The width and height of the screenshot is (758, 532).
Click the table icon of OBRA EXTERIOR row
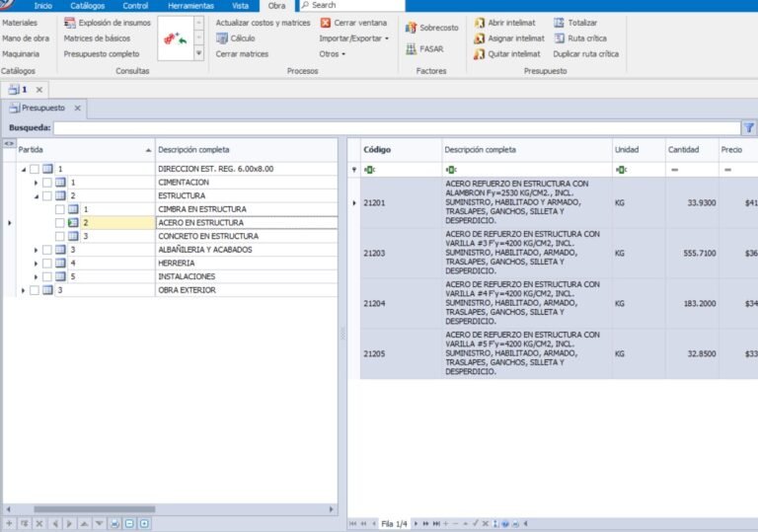pyautogui.click(x=47, y=290)
